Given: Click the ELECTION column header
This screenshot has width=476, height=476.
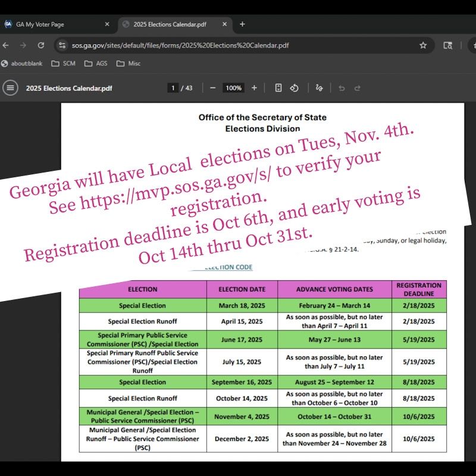Looking at the screenshot, I should (143, 289).
